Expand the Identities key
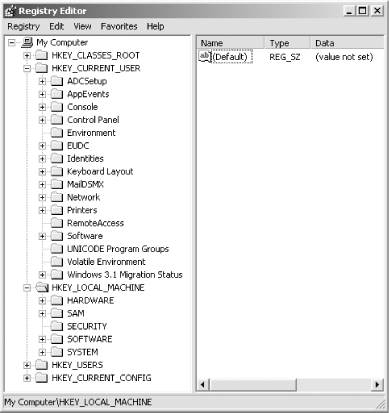The height and width of the screenshot is (413, 389). click(x=42, y=159)
